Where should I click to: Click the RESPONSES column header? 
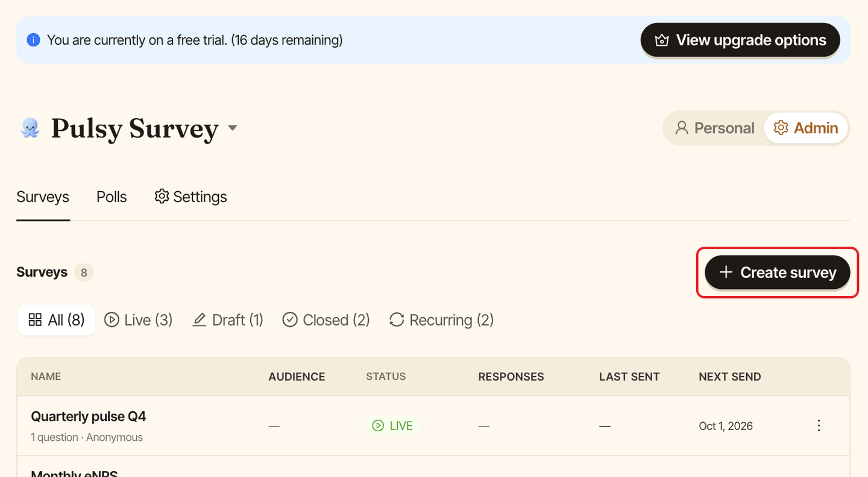511,377
